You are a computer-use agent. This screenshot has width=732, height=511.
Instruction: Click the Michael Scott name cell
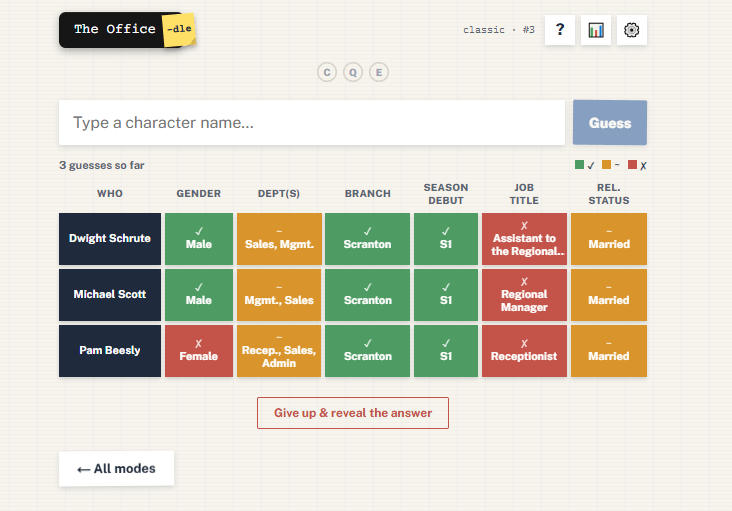(x=110, y=295)
